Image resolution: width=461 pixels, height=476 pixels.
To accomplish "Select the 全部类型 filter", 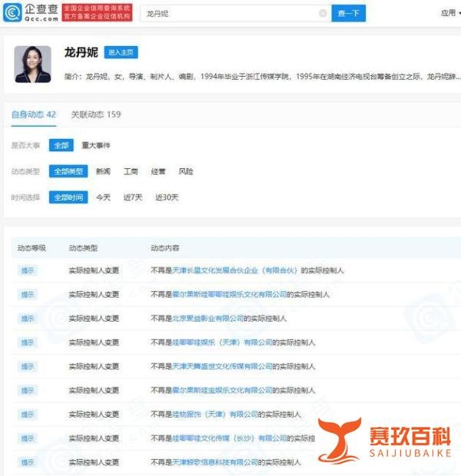I will tap(68, 171).
